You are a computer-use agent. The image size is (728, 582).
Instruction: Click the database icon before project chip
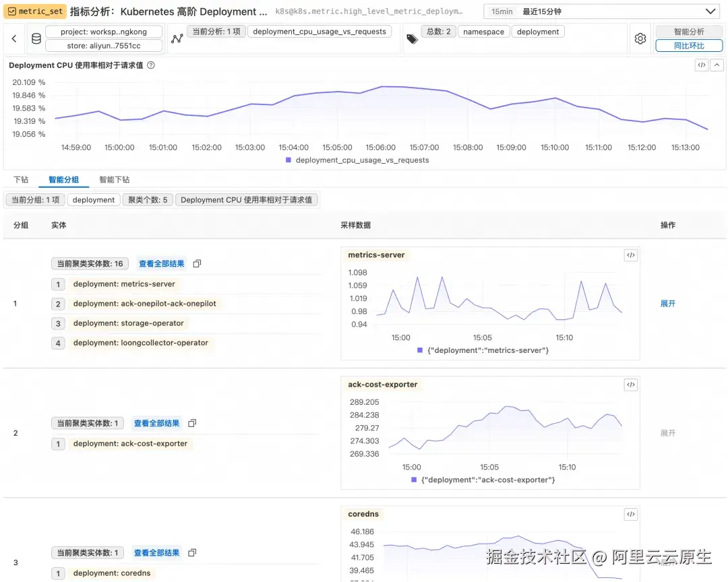tap(36, 38)
